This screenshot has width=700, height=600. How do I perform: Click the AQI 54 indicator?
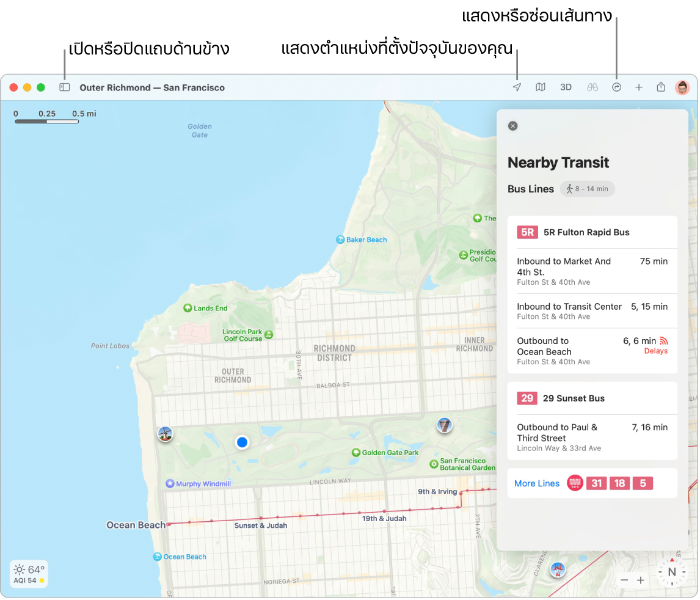coord(29,580)
